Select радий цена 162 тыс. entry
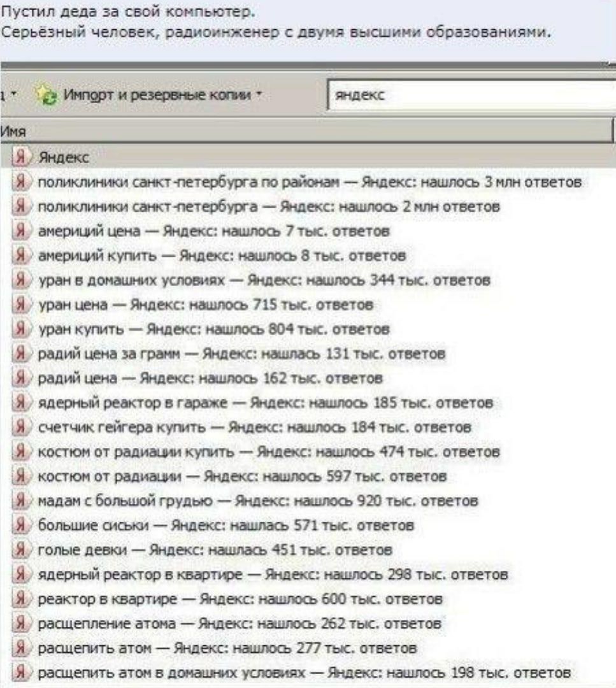 [x=211, y=378]
